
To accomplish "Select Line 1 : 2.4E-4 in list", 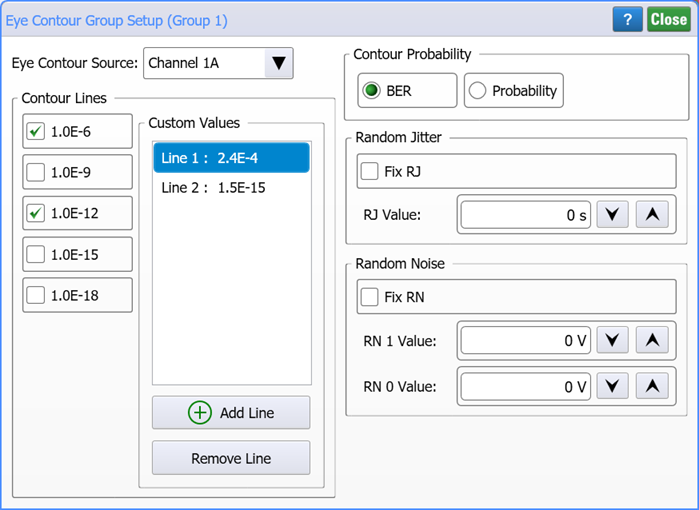I will (231, 158).
